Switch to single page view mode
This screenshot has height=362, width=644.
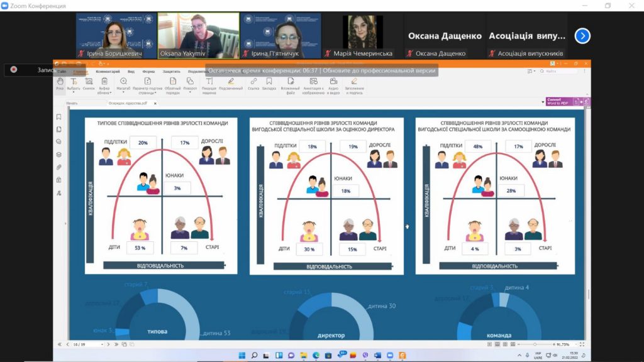tap(489, 344)
